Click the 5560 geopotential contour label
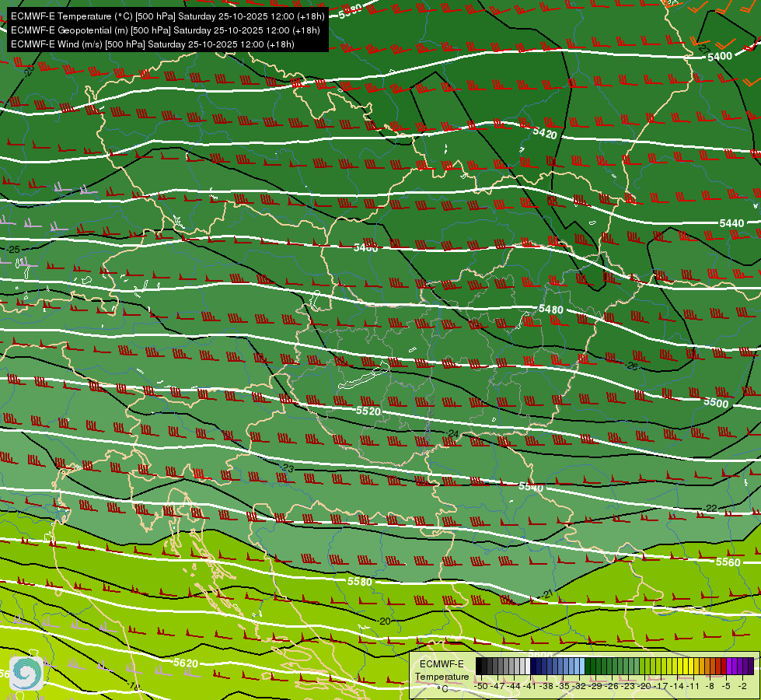This screenshot has height=700, width=761. tap(728, 562)
